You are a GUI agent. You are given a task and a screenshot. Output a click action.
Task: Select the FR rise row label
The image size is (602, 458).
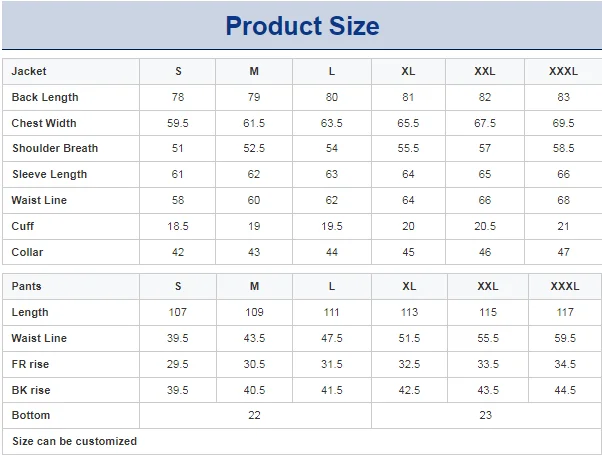click(30, 364)
